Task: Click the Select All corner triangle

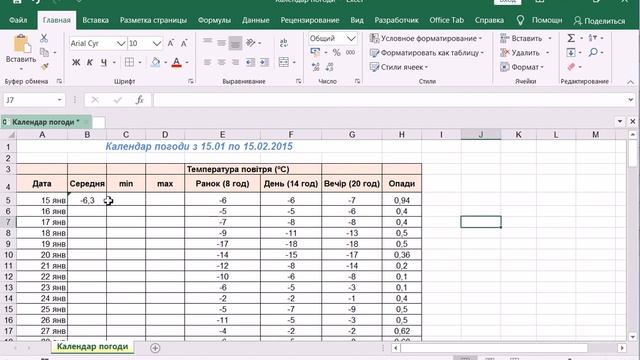Action: pos(10,135)
